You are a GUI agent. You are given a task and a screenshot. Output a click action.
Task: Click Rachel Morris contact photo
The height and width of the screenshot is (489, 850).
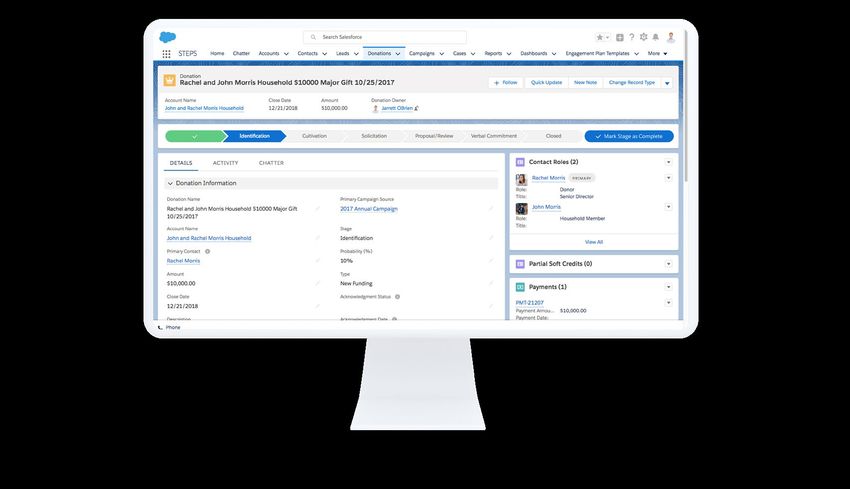521,179
